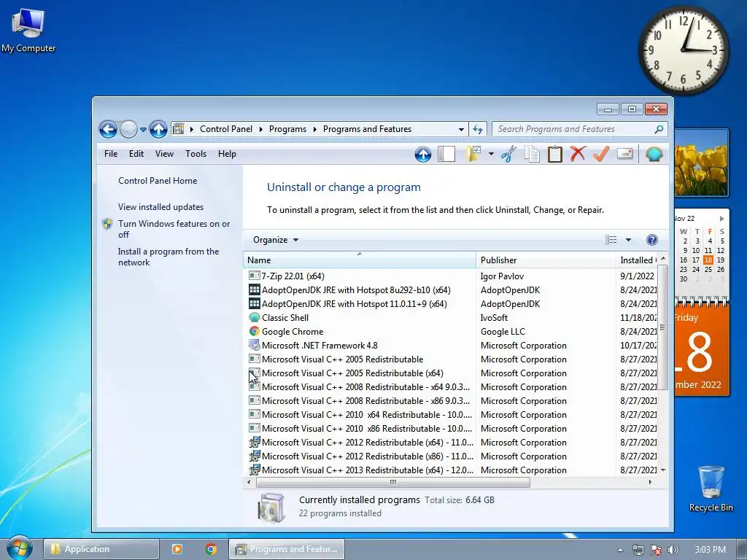
Task: Click the volume speaker tray icon
Action: click(x=673, y=550)
